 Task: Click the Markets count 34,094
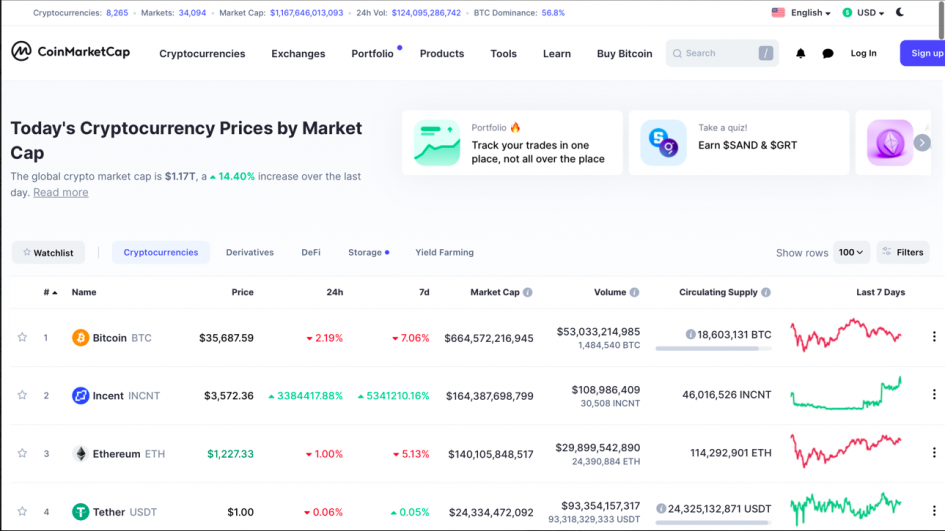click(192, 13)
